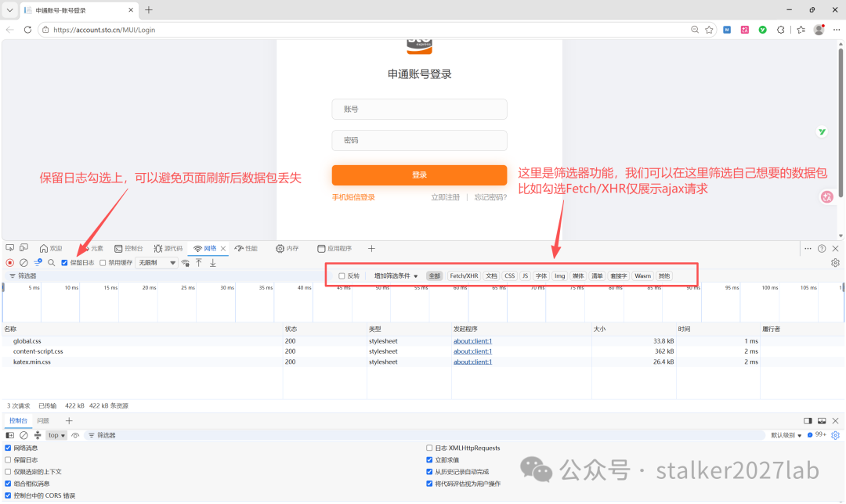Open network panel settings gear
This screenshot has height=504, width=846.
point(835,263)
